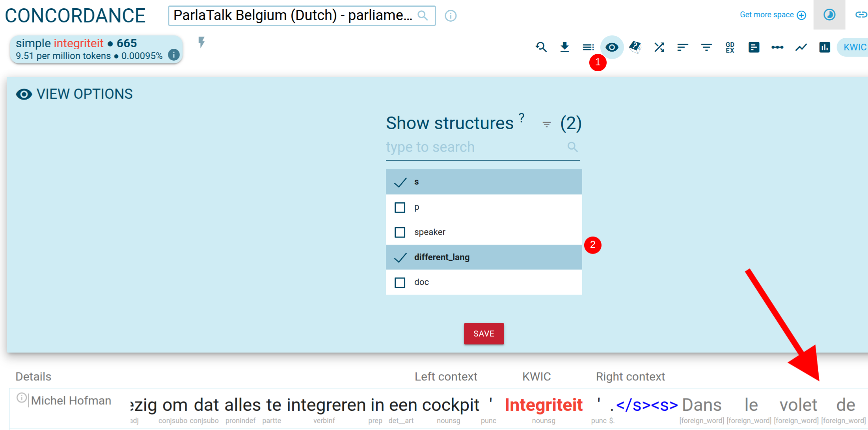Click the Get more space link

[x=767, y=15]
